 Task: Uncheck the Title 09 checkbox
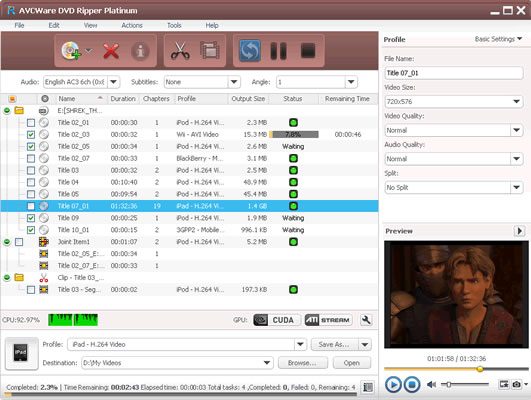(31, 218)
